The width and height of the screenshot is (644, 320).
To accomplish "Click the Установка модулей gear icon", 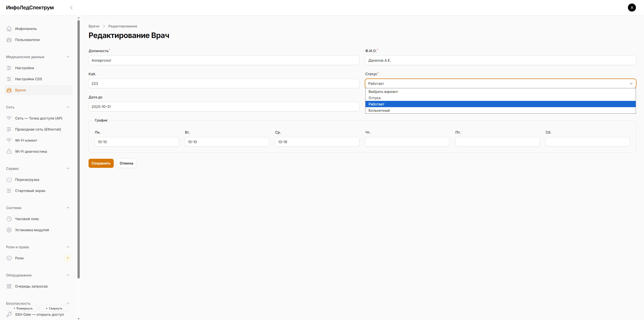I will click(9, 230).
